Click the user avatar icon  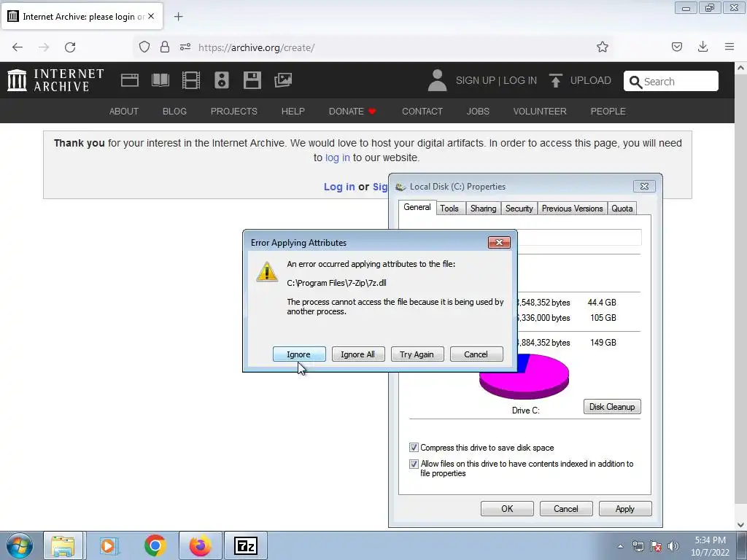[x=437, y=80]
